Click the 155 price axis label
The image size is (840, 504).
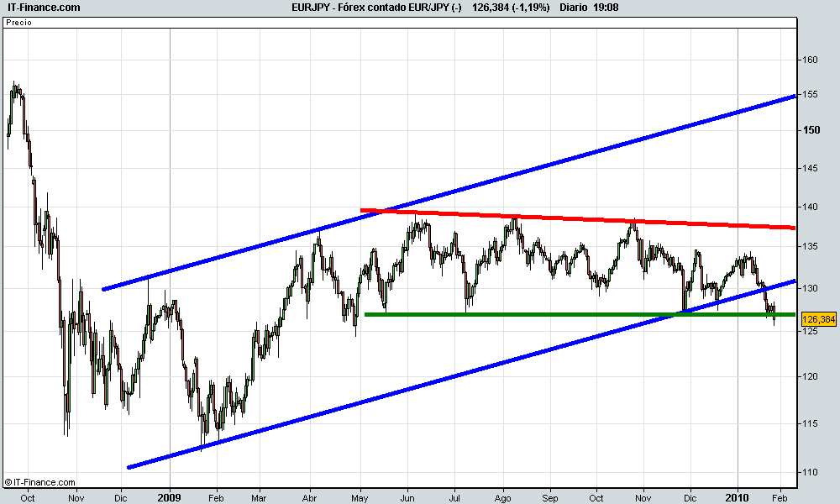[811, 94]
